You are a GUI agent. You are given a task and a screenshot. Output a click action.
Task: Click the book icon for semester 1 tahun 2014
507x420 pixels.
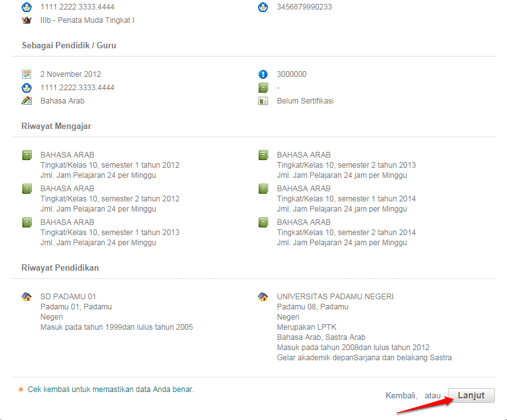pyautogui.click(x=263, y=189)
